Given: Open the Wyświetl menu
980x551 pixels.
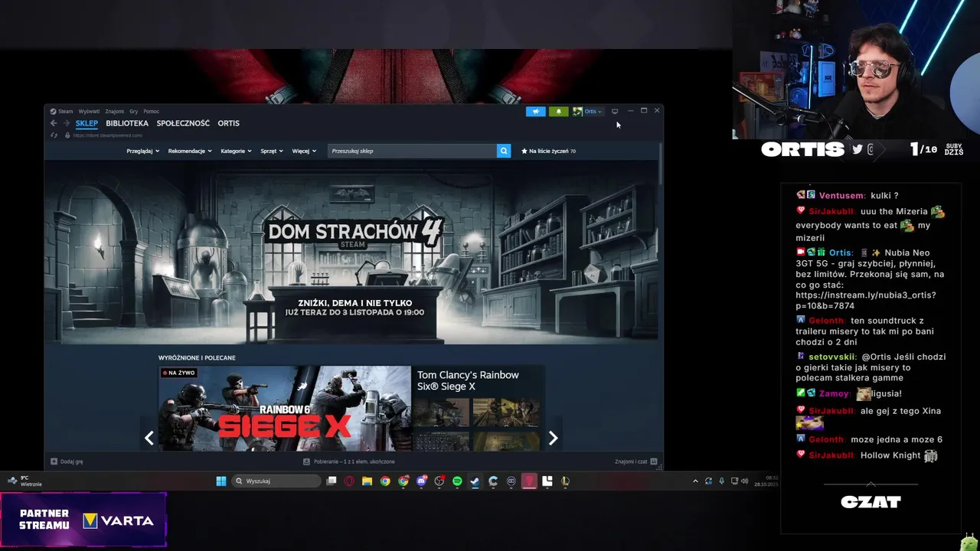Looking at the screenshot, I should pos(89,111).
